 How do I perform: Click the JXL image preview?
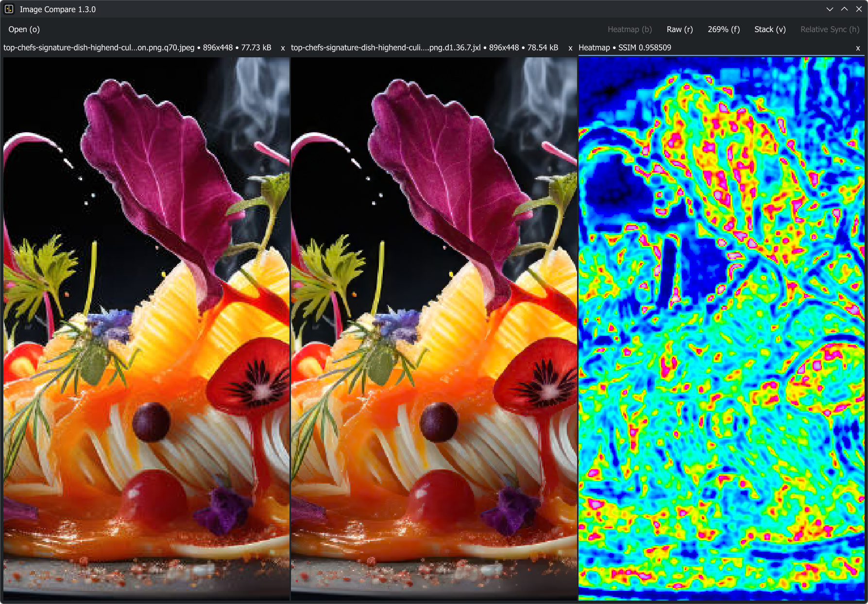coord(434,329)
